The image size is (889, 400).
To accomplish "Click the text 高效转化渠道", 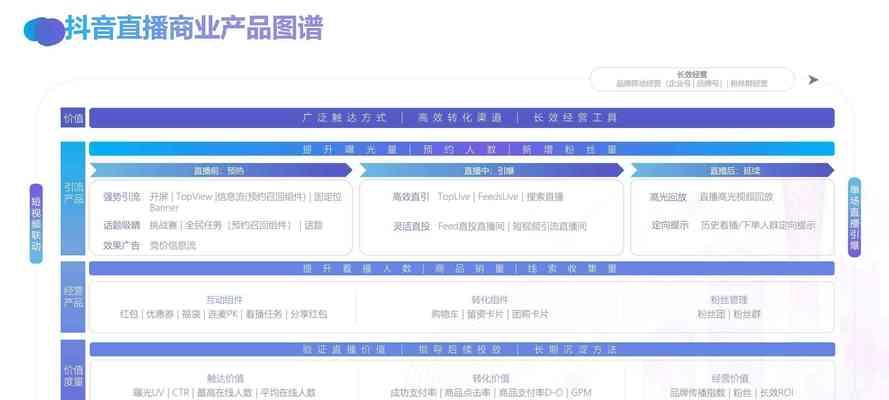I will pyautogui.click(x=460, y=118).
